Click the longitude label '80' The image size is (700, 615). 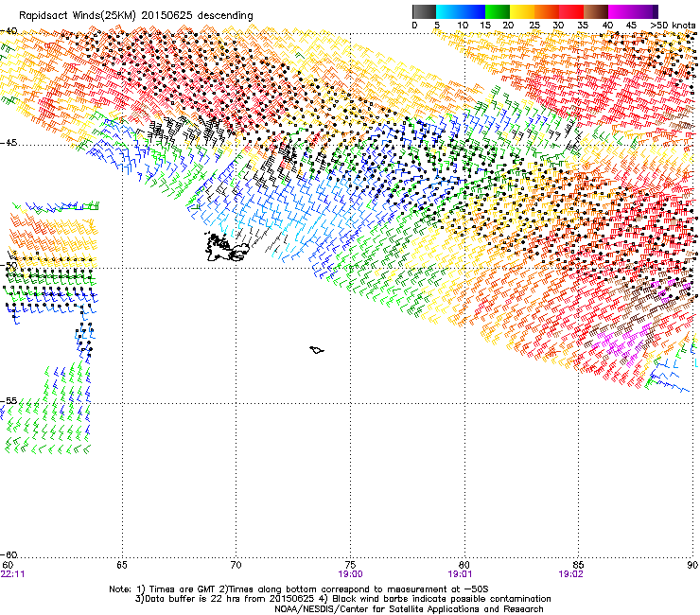click(x=464, y=565)
